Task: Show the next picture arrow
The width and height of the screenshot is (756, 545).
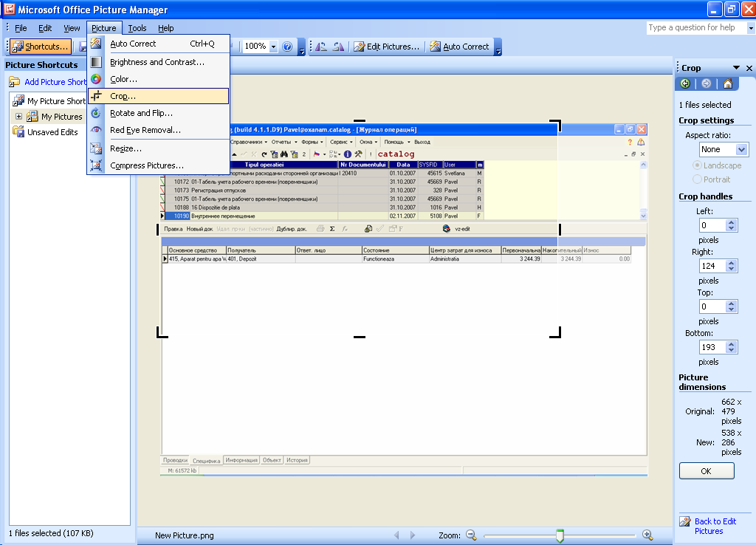Action: click(413, 535)
